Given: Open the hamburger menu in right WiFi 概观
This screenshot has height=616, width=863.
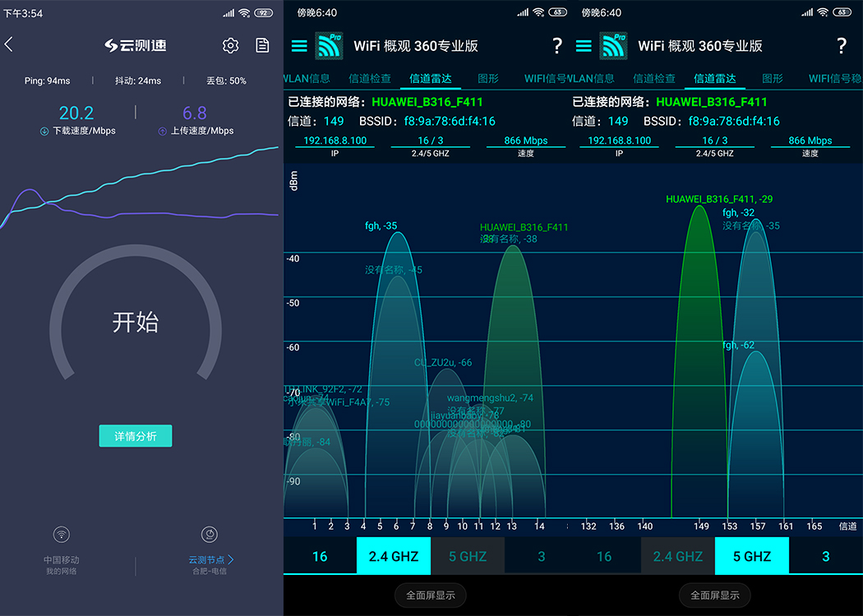Looking at the screenshot, I should pyautogui.click(x=585, y=46).
